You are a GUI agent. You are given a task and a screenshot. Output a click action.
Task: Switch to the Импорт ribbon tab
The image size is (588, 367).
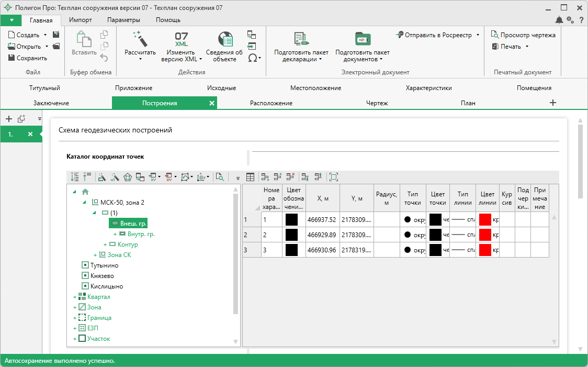80,20
